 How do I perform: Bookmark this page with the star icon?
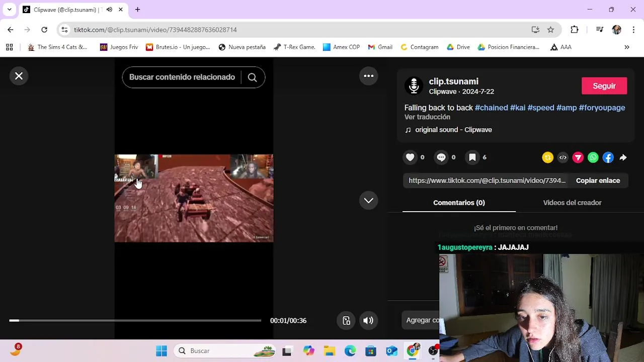coord(550,30)
